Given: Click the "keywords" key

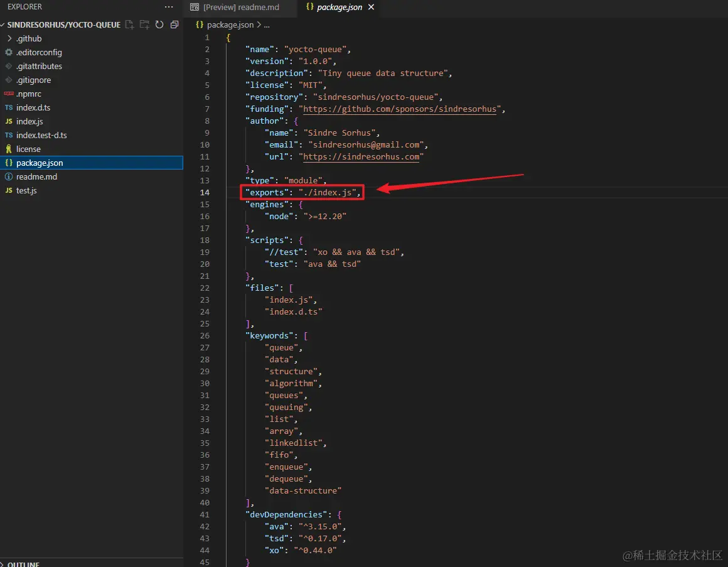Looking at the screenshot, I should pos(269,336).
